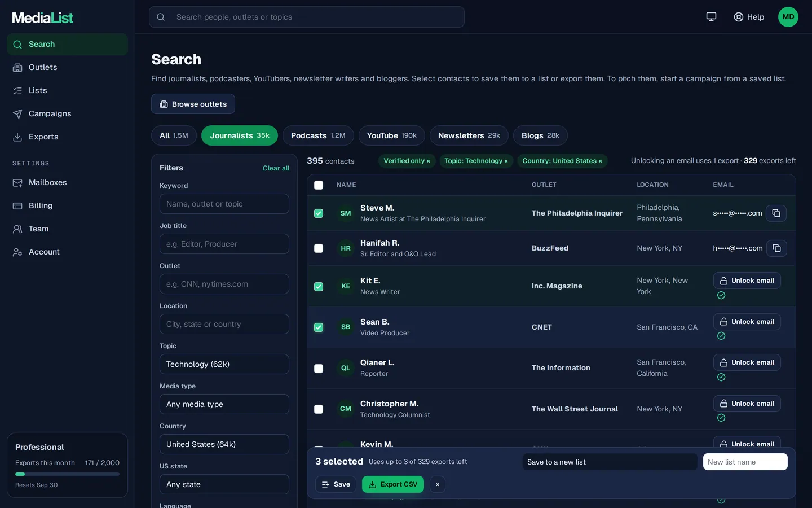Click the KE avatar for Kit E.

click(346, 286)
